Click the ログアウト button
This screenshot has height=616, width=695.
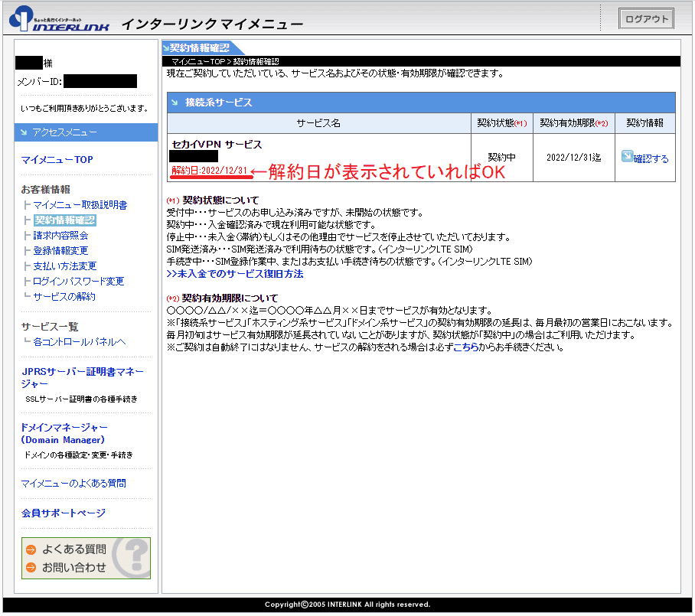coord(646,18)
